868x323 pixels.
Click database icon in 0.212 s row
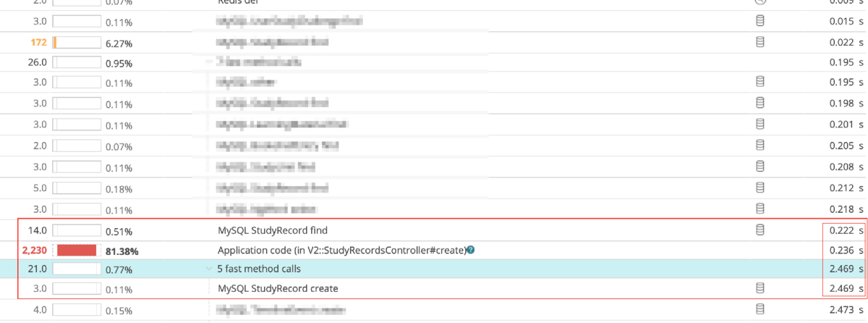pos(759,188)
